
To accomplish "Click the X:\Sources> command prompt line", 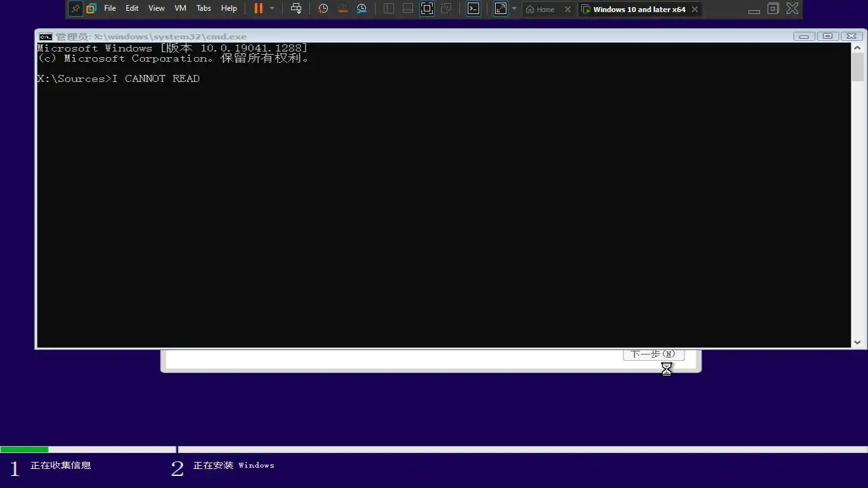I will tap(118, 79).
